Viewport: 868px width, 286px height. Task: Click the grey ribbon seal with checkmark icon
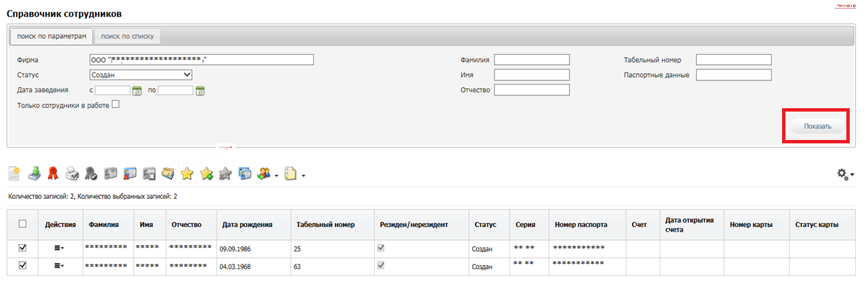[91, 174]
